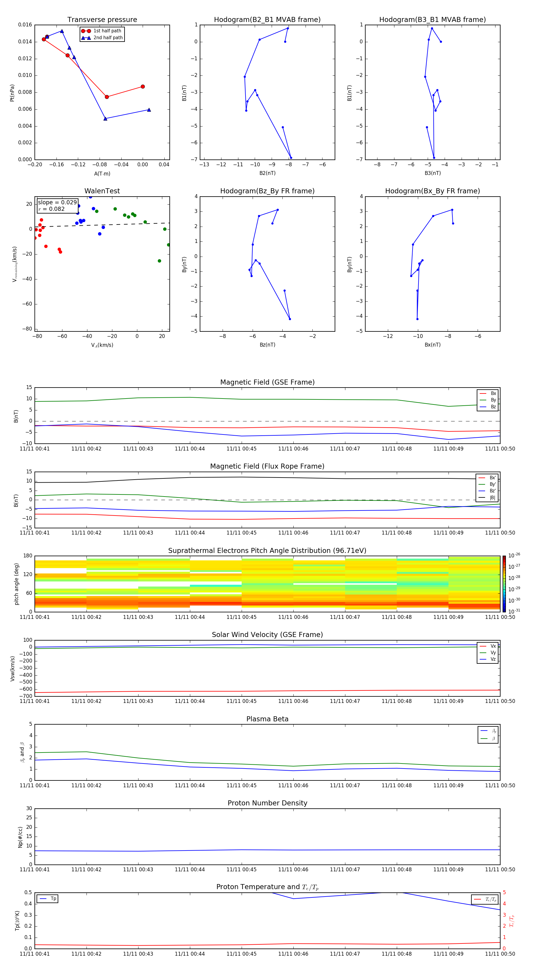Select |B| in the Flux Rope legend
This screenshot has height=980, width=535.
[487, 498]
